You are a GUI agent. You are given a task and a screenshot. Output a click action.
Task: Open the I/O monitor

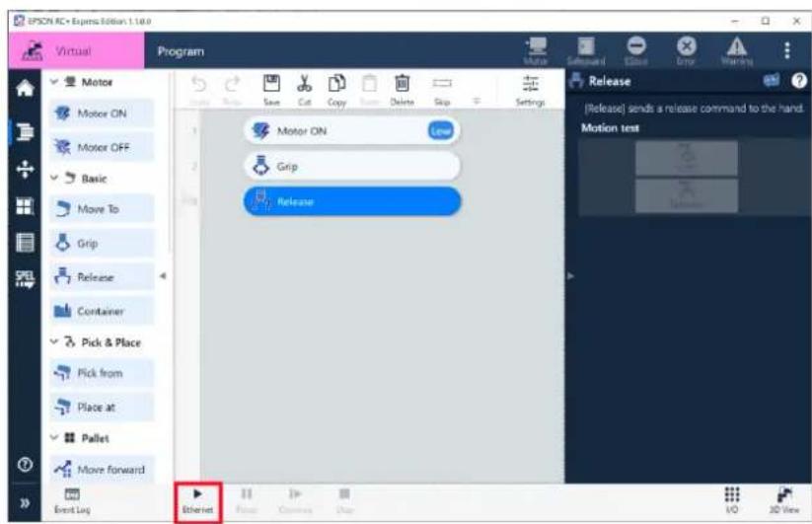[732, 500]
